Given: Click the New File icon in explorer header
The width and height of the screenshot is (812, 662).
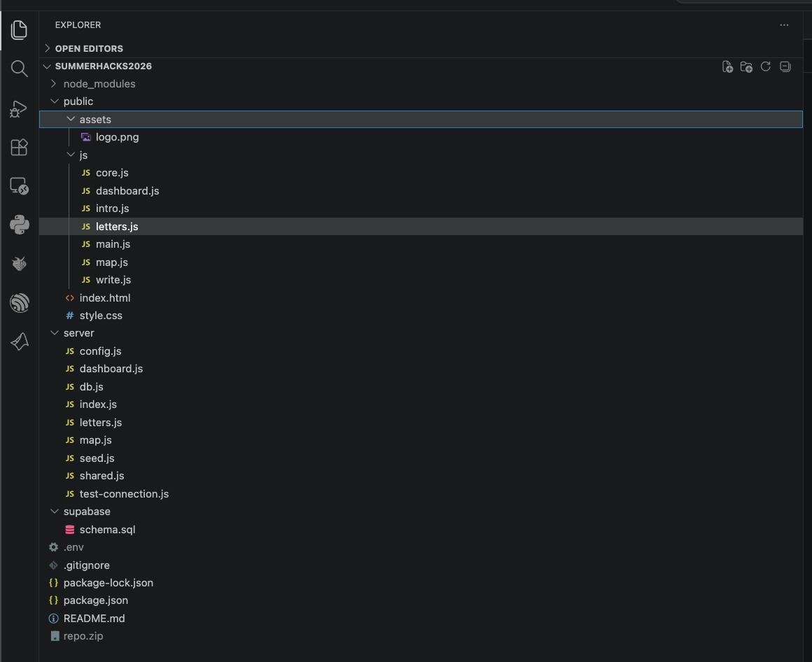Looking at the screenshot, I should coord(727,66).
